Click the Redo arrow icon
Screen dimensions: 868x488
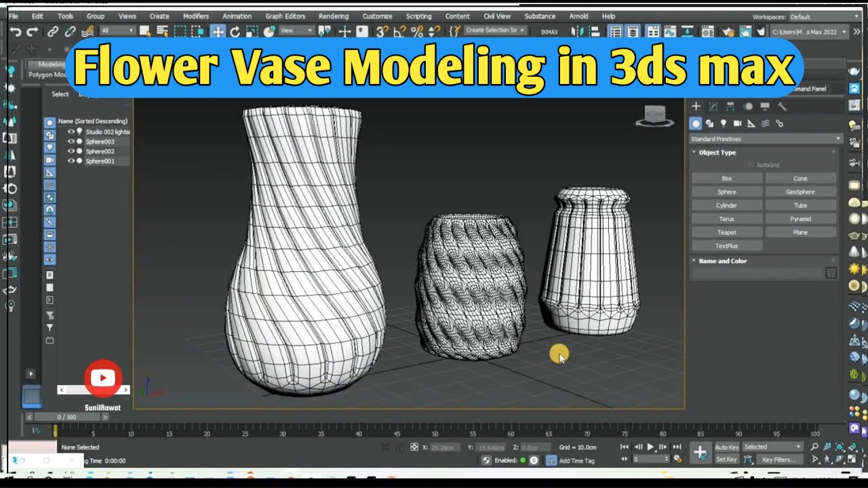click(x=31, y=31)
